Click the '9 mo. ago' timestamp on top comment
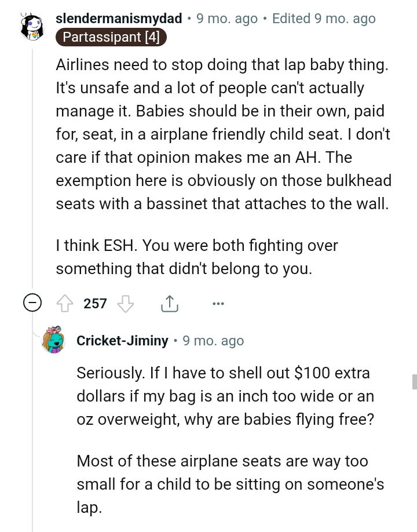Image resolution: width=417 pixels, height=532 pixels. point(226,18)
